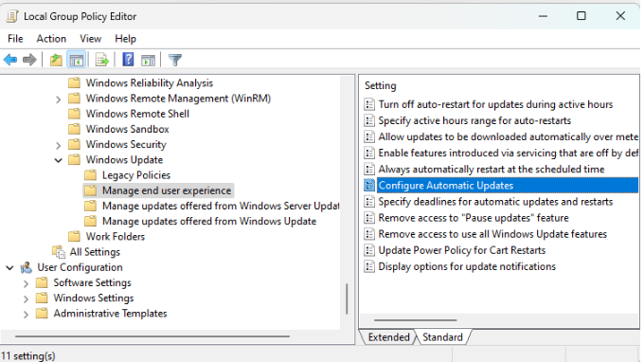Click the Windows Remote Shell folder icon

(74, 114)
